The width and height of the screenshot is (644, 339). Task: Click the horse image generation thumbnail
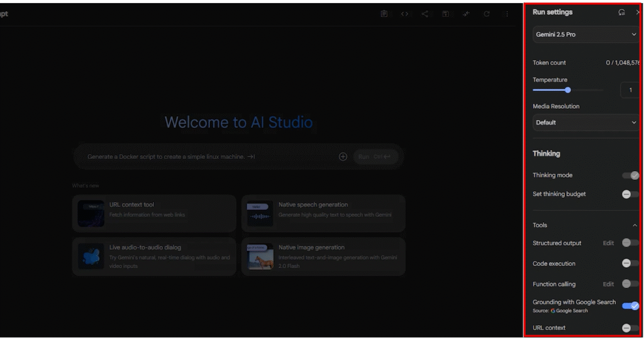[260, 257]
